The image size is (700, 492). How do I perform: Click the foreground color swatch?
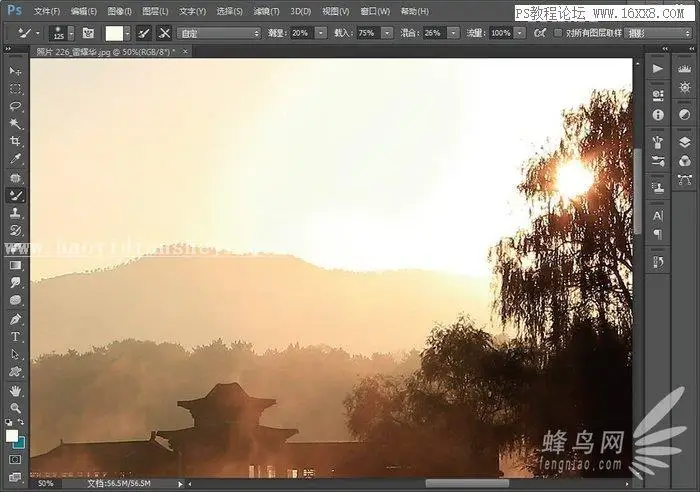(12, 435)
